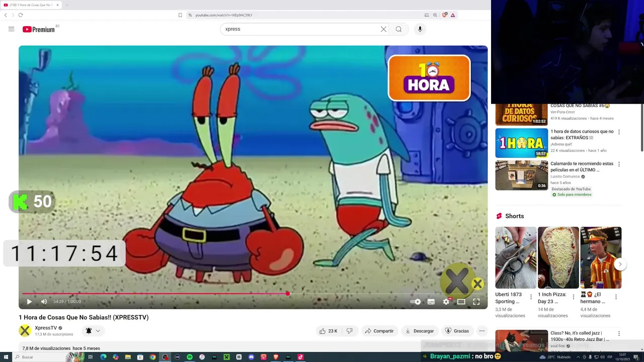Open options for Uberti 1873 short

point(531,297)
